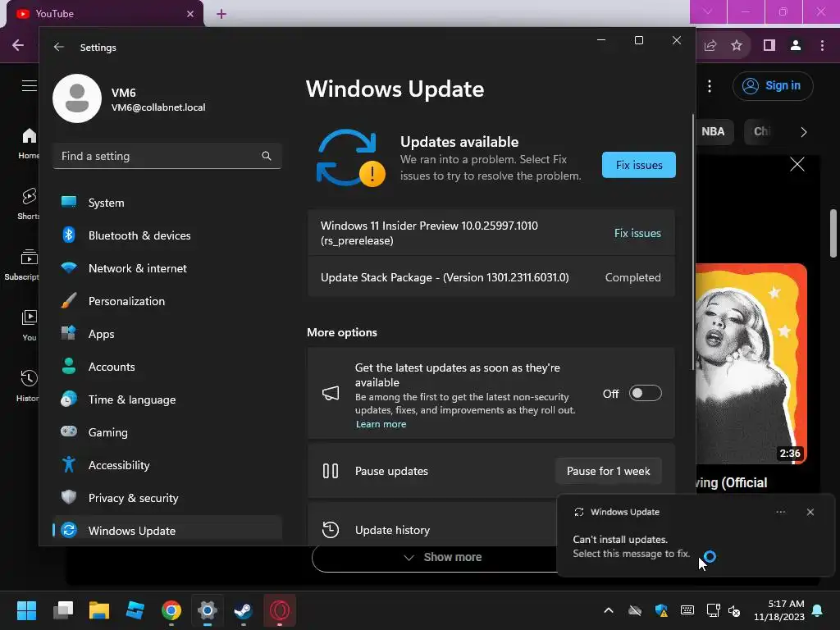Screen dimensions: 840x630
Task: Show hidden tray icons chevron
Action: coord(609,610)
